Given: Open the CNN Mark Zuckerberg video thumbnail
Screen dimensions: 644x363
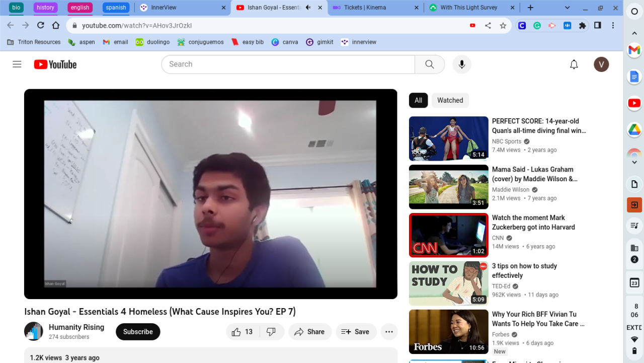Looking at the screenshot, I should click(449, 235).
